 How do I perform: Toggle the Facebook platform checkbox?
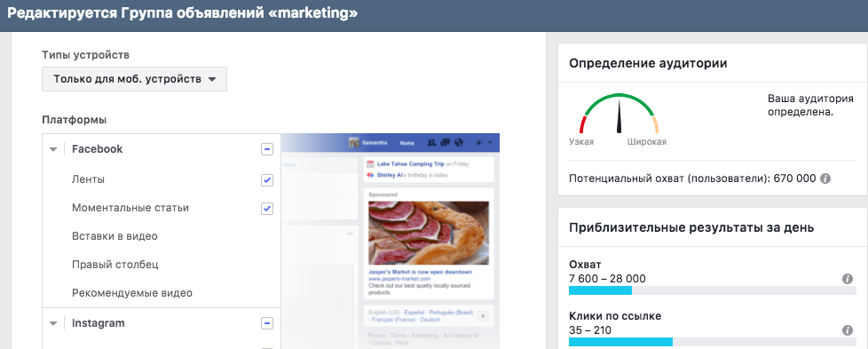tap(267, 149)
